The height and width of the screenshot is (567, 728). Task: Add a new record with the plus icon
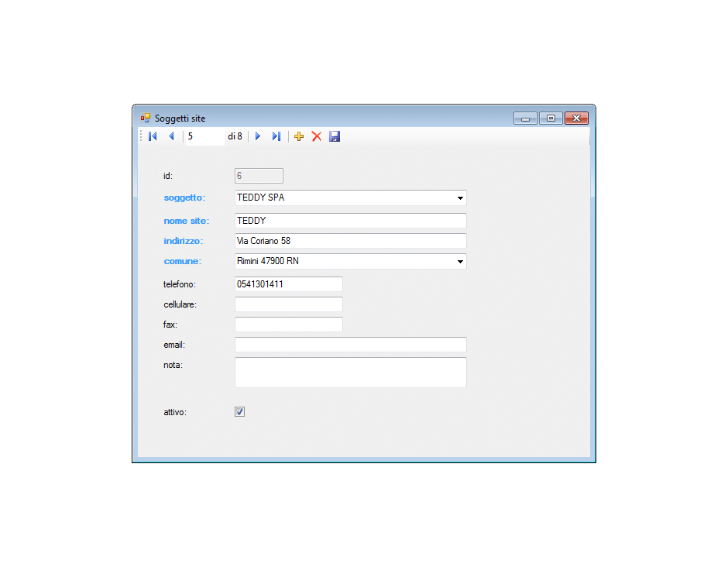point(299,136)
